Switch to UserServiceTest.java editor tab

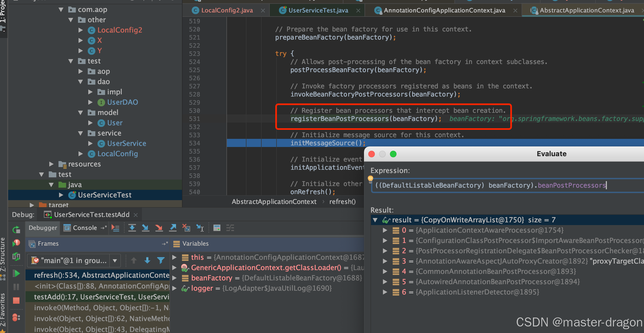click(x=318, y=10)
